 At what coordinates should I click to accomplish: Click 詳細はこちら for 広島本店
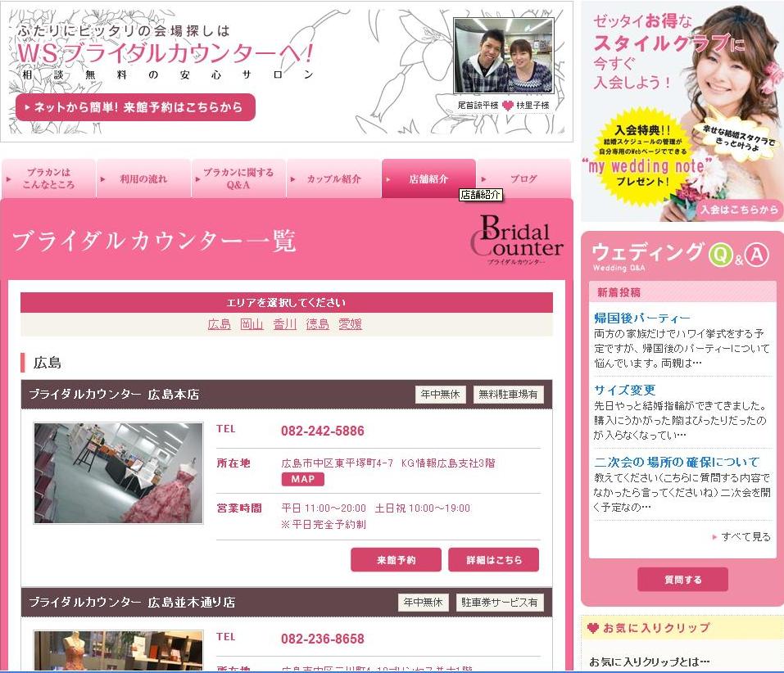click(493, 559)
